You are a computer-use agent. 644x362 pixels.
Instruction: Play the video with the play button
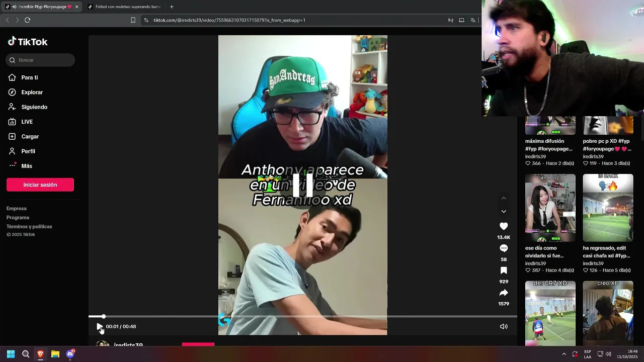100,327
